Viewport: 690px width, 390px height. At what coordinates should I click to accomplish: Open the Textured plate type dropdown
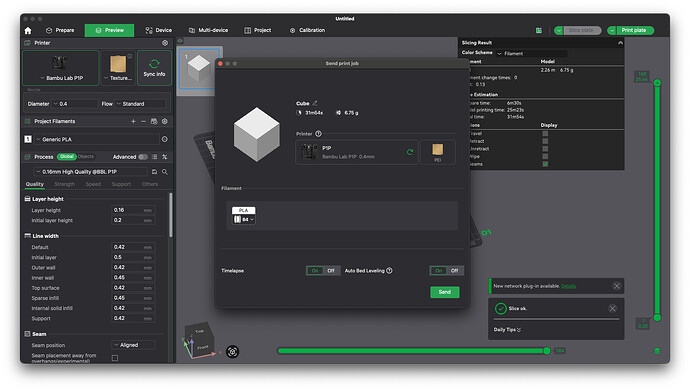tap(118, 68)
